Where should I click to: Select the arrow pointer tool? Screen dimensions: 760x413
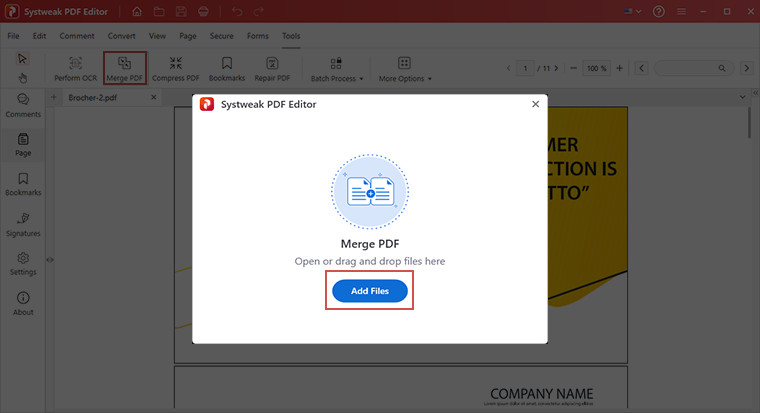[x=22, y=59]
